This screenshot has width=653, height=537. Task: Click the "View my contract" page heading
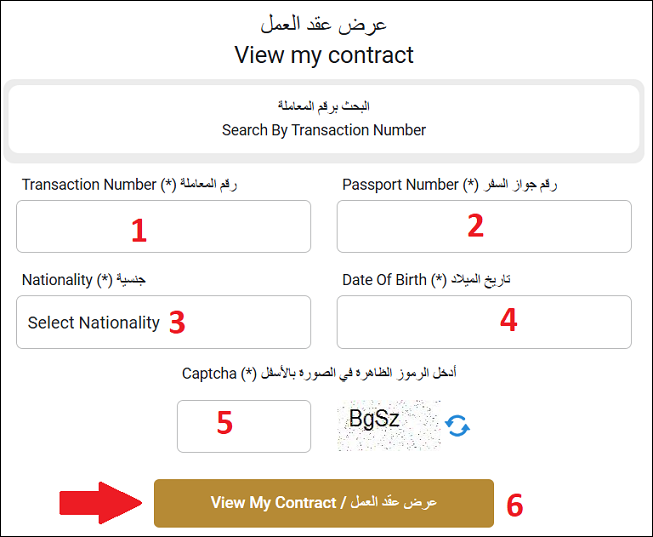pos(324,55)
